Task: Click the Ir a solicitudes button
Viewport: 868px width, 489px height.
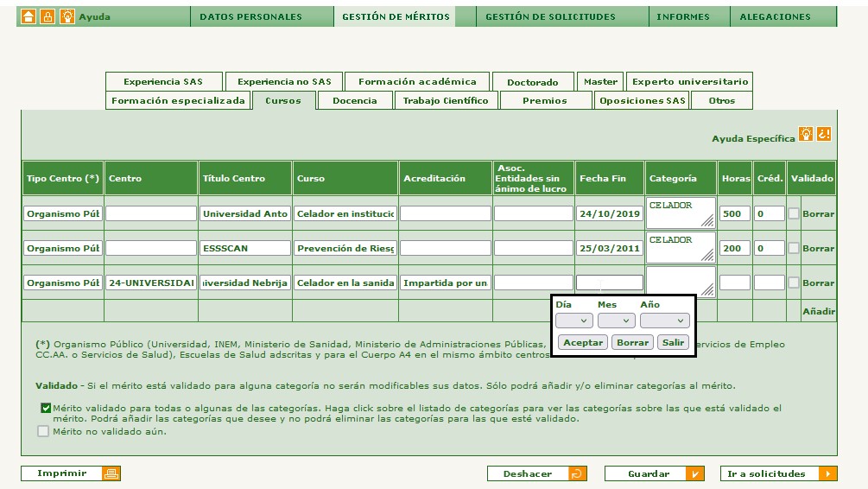Action: [779, 474]
